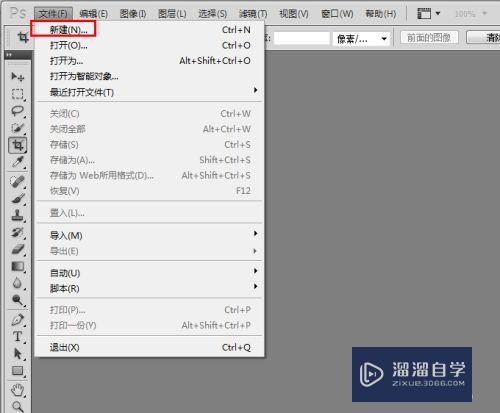Select the Lasso tool
Image resolution: width=500 pixels, height=413 pixels.
[17, 111]
